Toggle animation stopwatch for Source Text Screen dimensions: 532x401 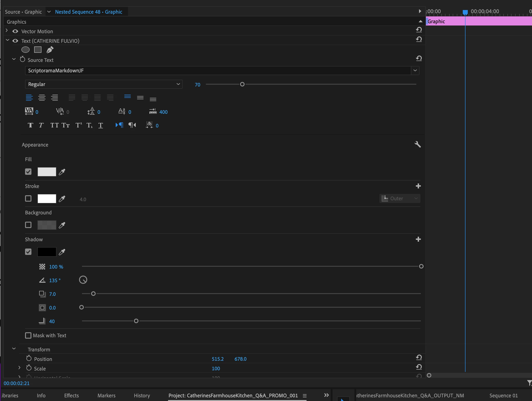22,59
